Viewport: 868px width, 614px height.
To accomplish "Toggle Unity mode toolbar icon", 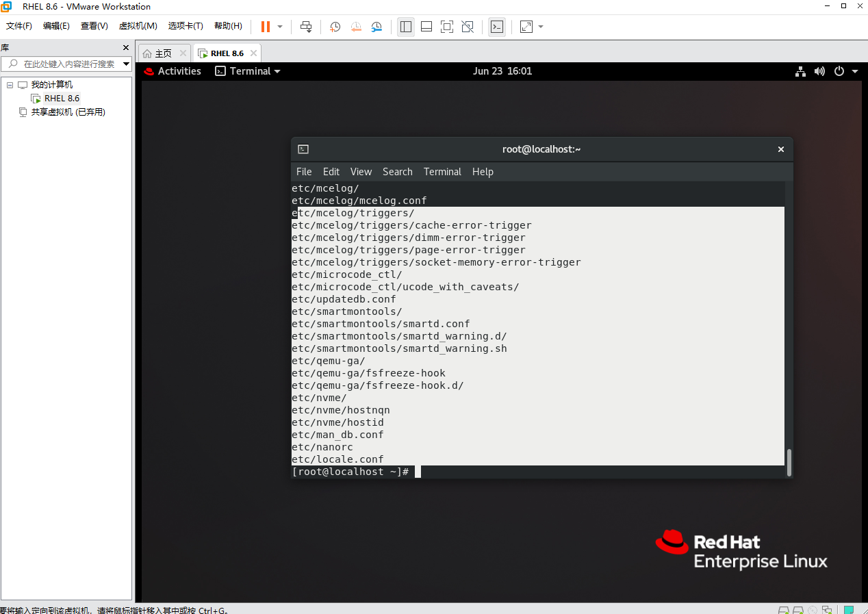I will point(468,27).
